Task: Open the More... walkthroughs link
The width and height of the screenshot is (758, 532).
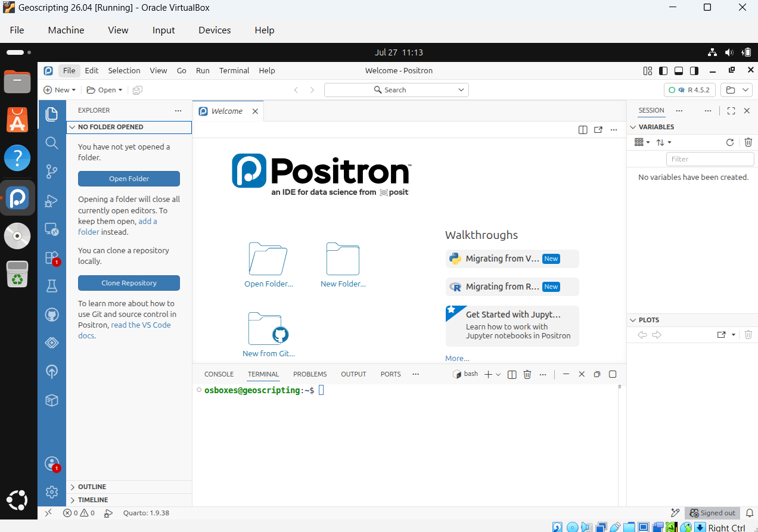Action: tap(457, 359)
